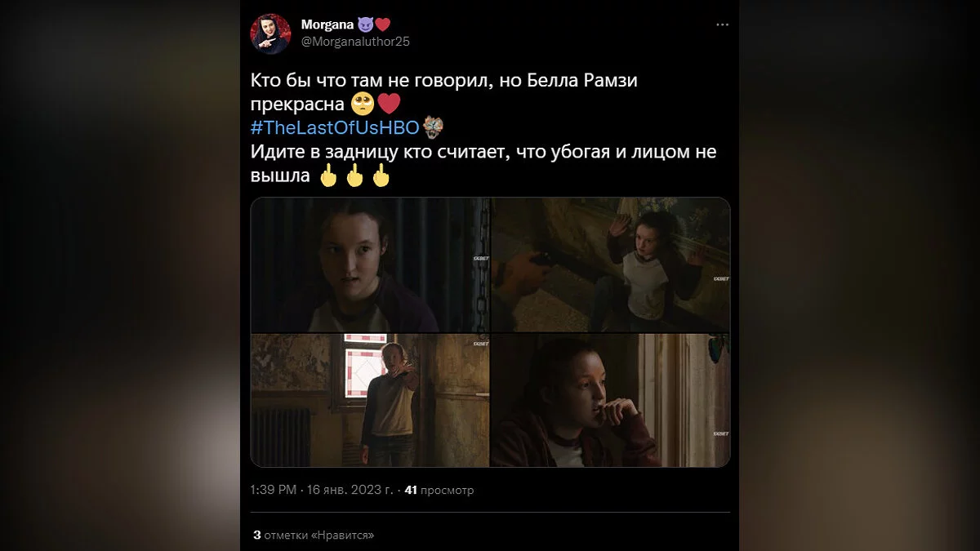Click the Morgana display name
980x551 pixels.
[x=327, y=24]
